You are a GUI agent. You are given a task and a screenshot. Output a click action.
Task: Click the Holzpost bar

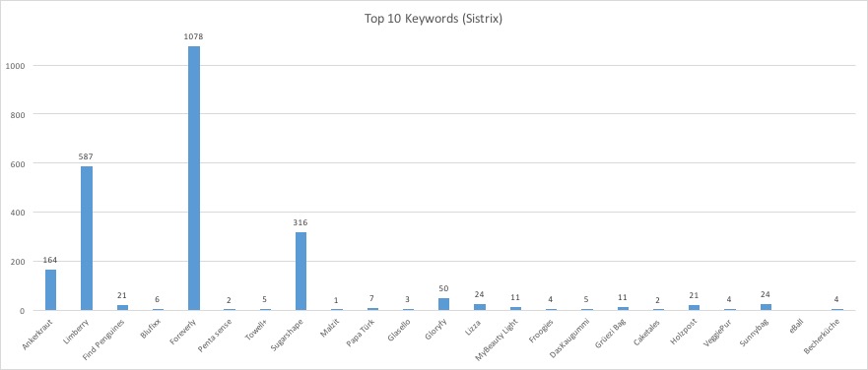coord(695,307)
